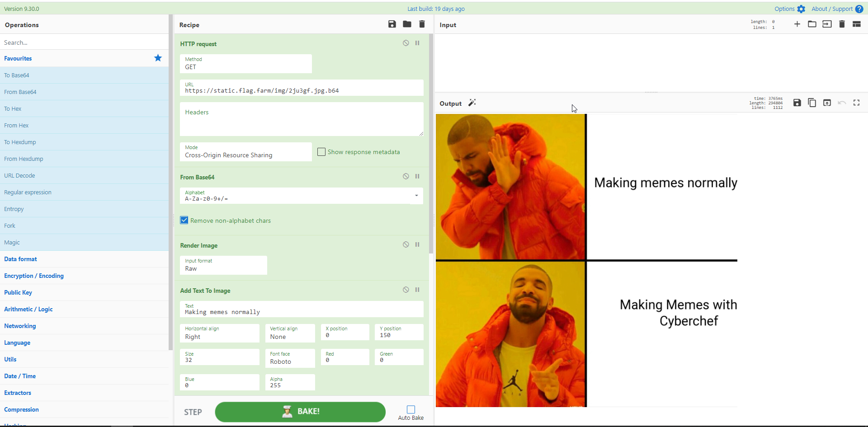The image size is (868, 427).
Task: Click the Headers text area
Action: click(x=302, y=119)
